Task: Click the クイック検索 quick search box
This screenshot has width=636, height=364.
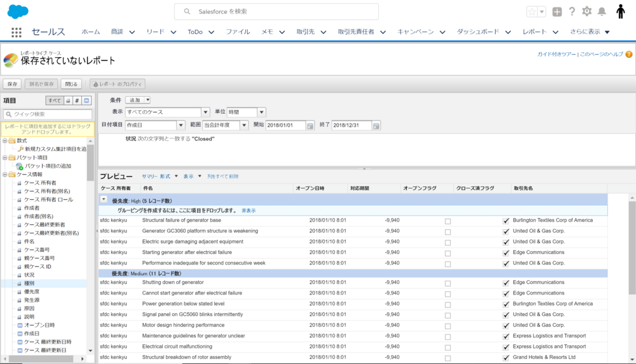Action: pyautogui.click(x=48, y=114)
